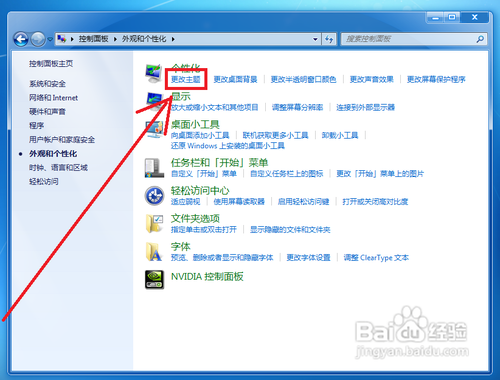Click 外观和个性化 in the address breadcrumb
The image size is (500, 380).
click(144, 39)
